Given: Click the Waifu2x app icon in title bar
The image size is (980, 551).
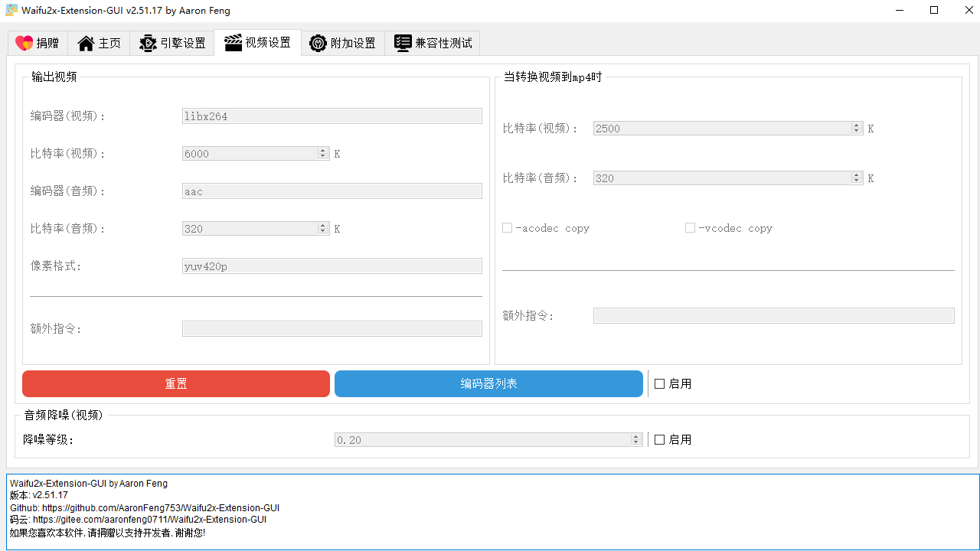Looking at the screenshot, I should 11,10.
